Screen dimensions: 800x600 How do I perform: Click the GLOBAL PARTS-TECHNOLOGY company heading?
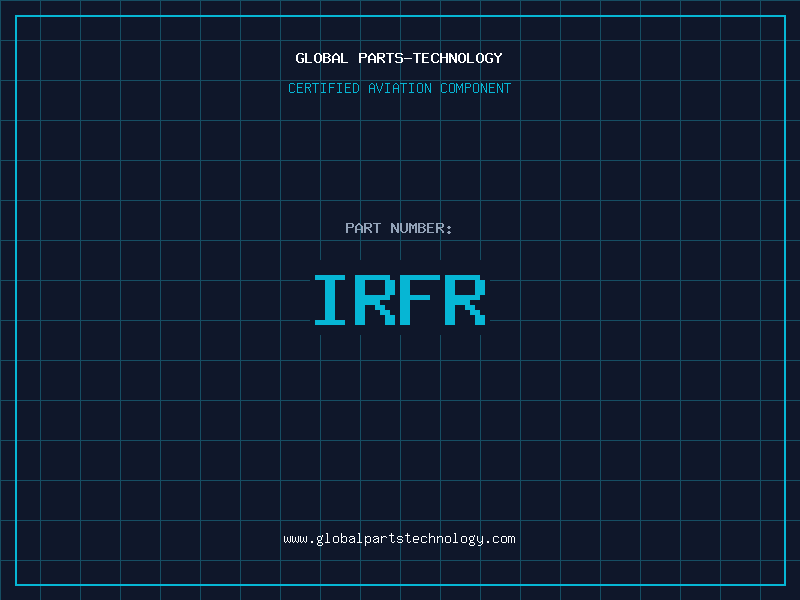[x=399, y=58]
